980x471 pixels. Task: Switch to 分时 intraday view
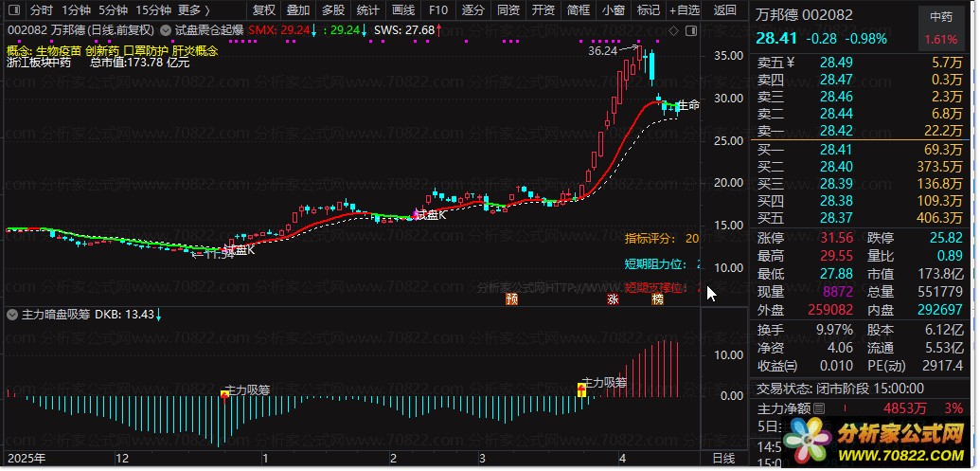point(42,10)
